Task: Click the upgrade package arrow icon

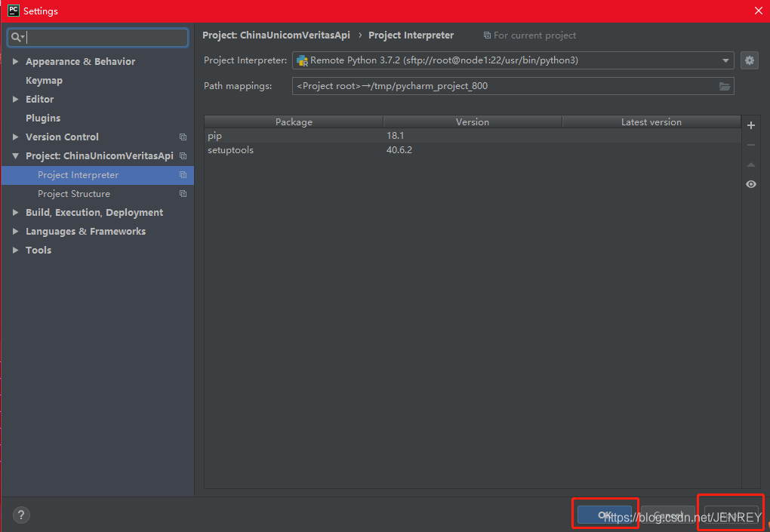Action: coord(751,165)
